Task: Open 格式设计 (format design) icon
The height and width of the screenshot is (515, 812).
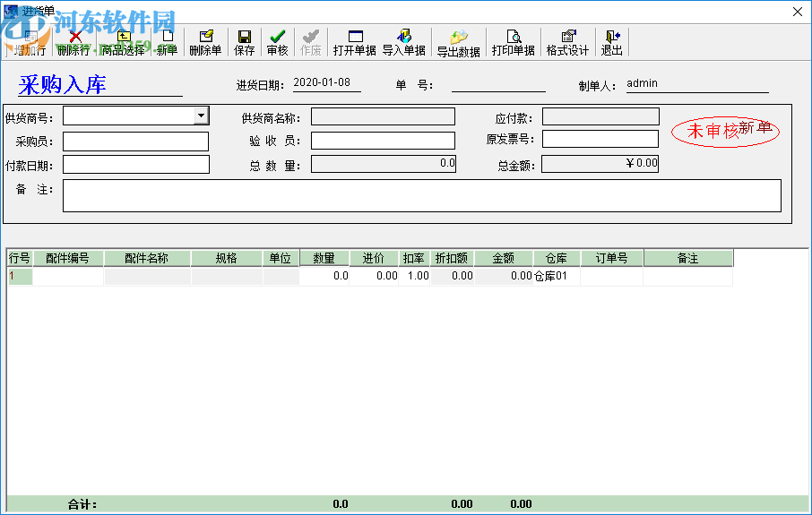Action: coord(568,36)
